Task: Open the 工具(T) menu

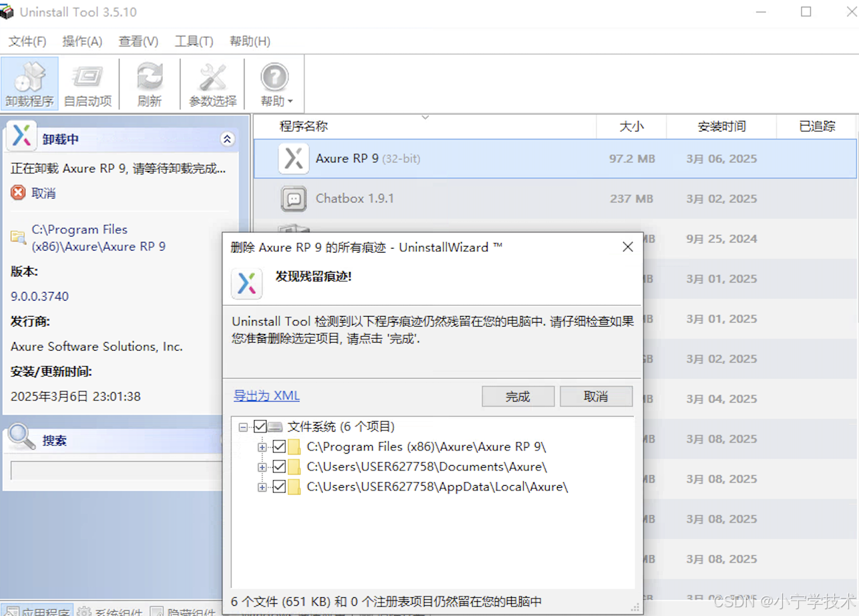Action: 194,41
